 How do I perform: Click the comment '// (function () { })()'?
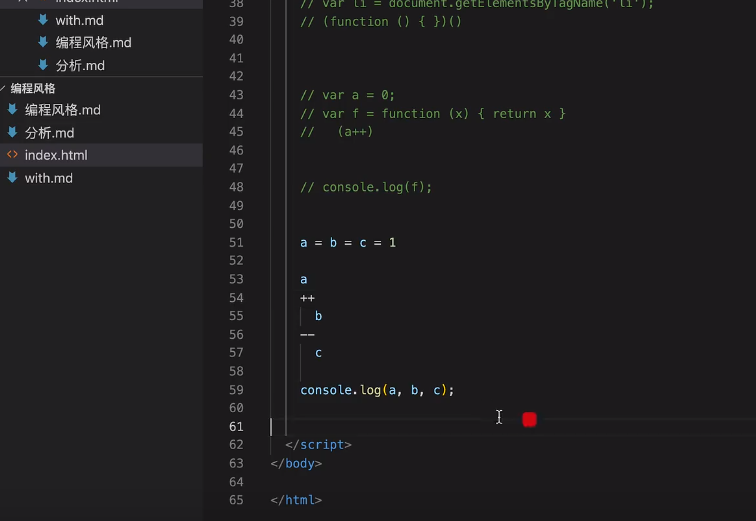pyautogui.click(x=381, y=22)
